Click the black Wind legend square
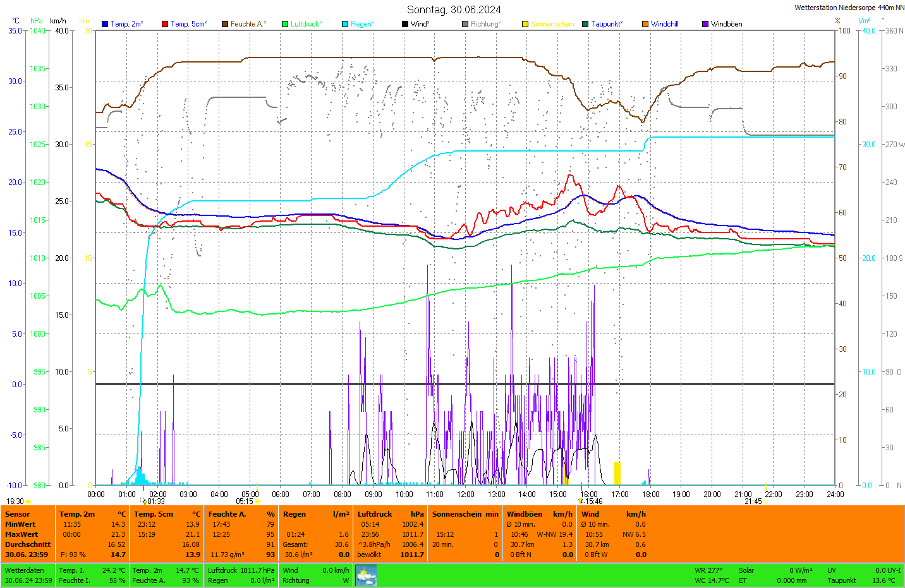 [x=405, y=24]
